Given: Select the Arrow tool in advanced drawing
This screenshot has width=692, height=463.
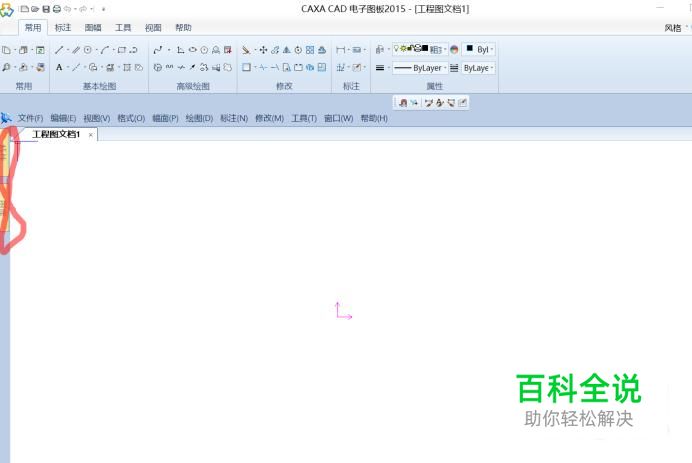Looking at the screenshot, I should (x=192, y=68).
